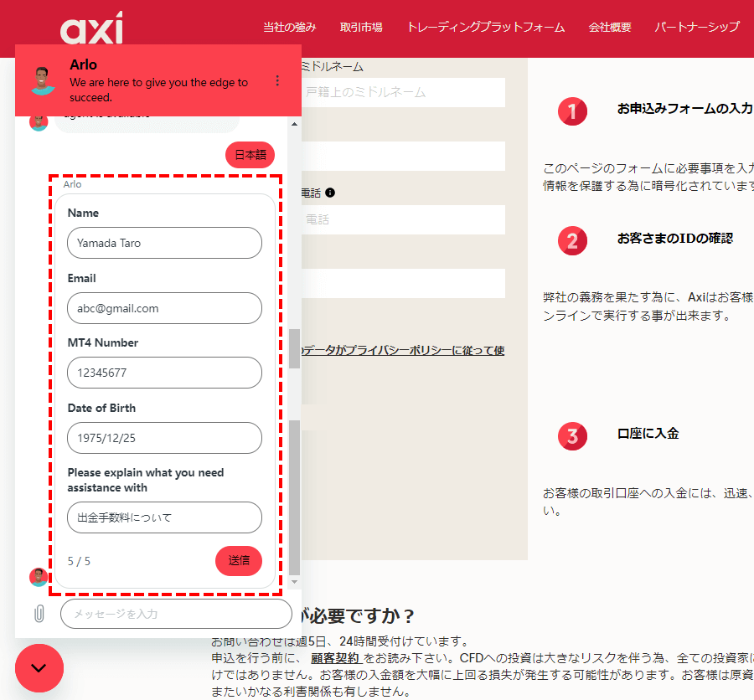This screenshot has width=754, height=700.
Task: Click the お客さまのIDの確認 heading
Action: pyautogui.click(x=675, y=239)
